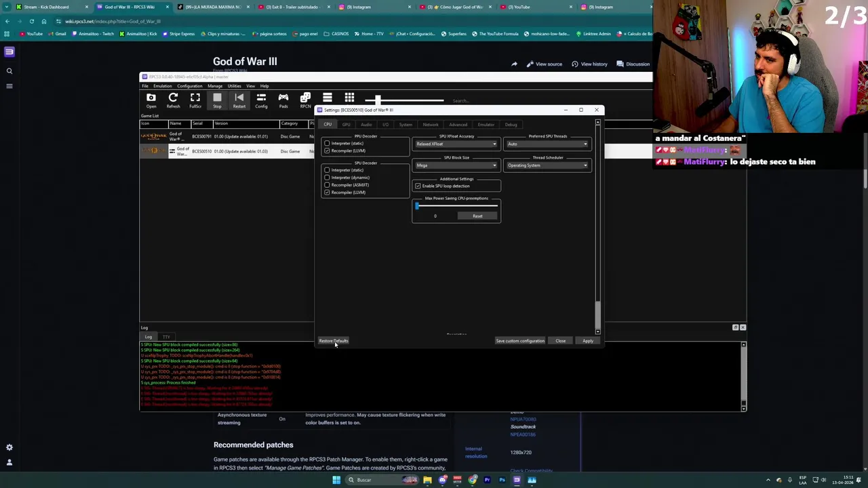Click the browser back arrow
The height and width of the screenshot is (488, 868).
7,21
